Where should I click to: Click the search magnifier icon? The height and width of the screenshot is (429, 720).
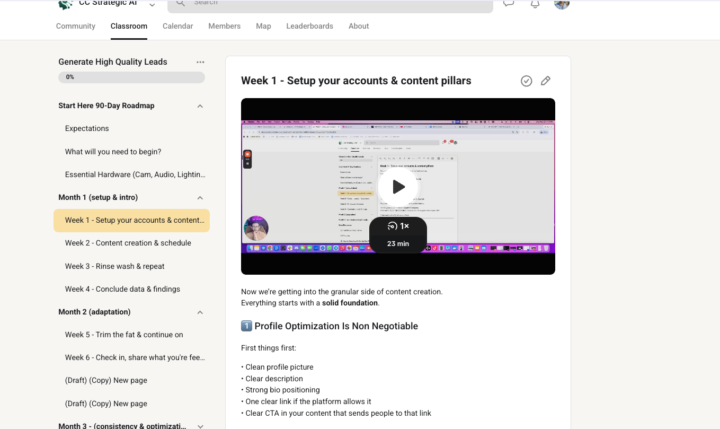(x=182, y=3)
